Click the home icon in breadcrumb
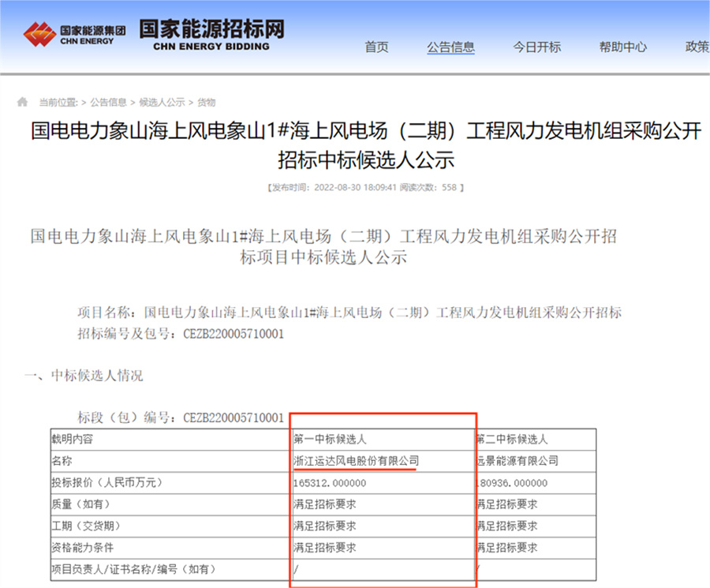The image size is (710, 588). (22, 102)
